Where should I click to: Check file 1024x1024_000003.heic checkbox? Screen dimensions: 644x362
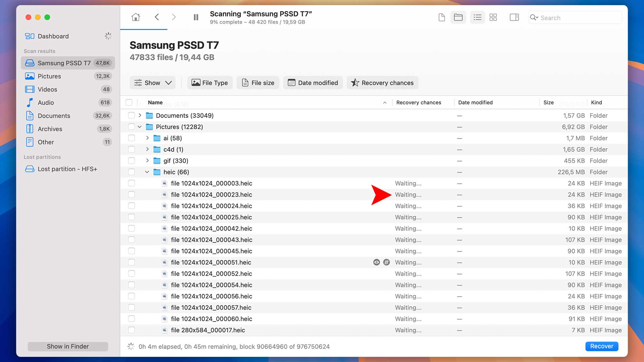131,183
